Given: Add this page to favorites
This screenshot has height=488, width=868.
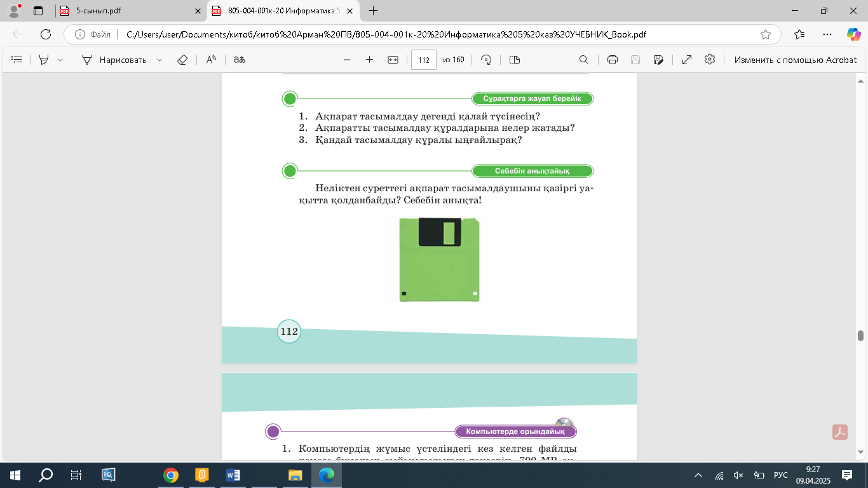Looking at the screenshot, I should pyautogui.click(x=766, y=34).
